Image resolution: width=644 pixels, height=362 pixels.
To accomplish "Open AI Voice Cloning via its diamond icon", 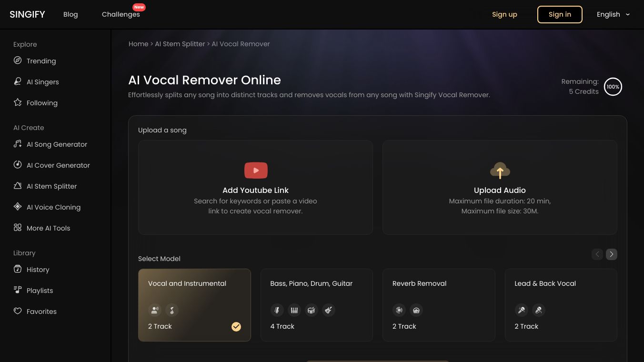I will pyautogui.click(x=18, y=207).
